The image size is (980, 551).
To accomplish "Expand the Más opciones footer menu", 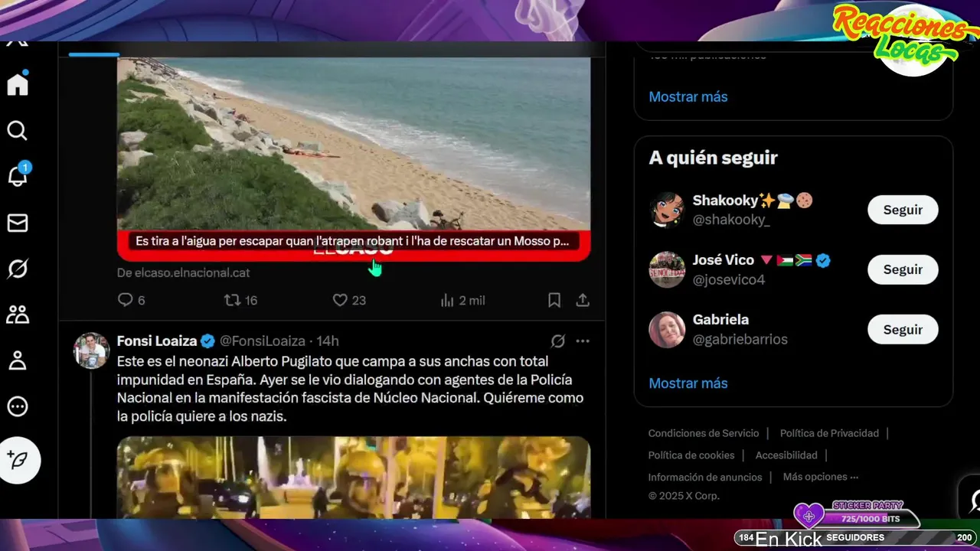I will click(820, 477).
